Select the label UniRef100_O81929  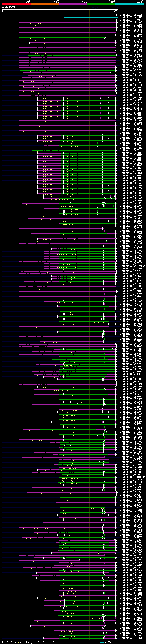pos(131,75)
